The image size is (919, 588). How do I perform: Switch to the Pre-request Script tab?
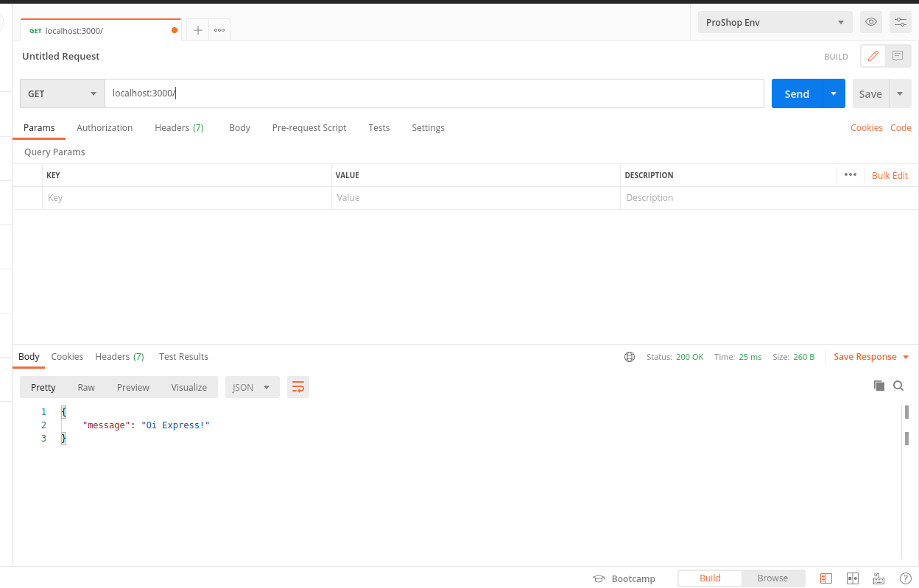click(x=309, y=127)
